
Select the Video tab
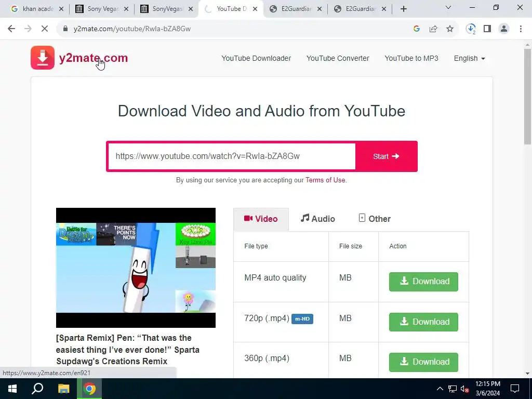click(261, 219)
